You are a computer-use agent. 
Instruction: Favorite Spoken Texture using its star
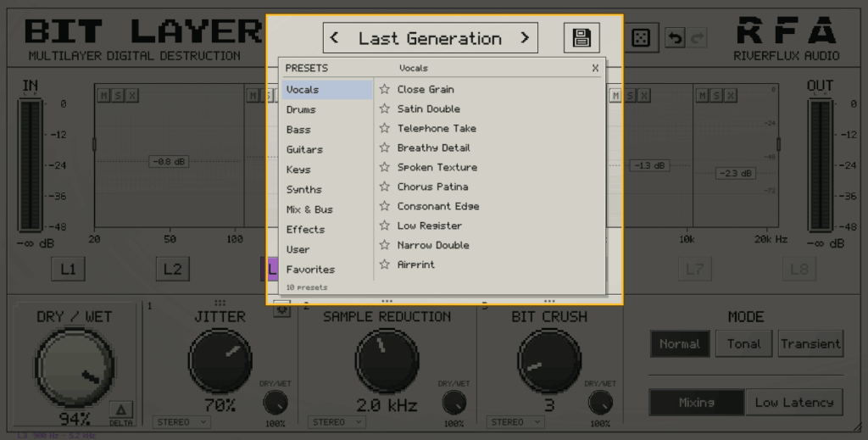tap(385, 167)
